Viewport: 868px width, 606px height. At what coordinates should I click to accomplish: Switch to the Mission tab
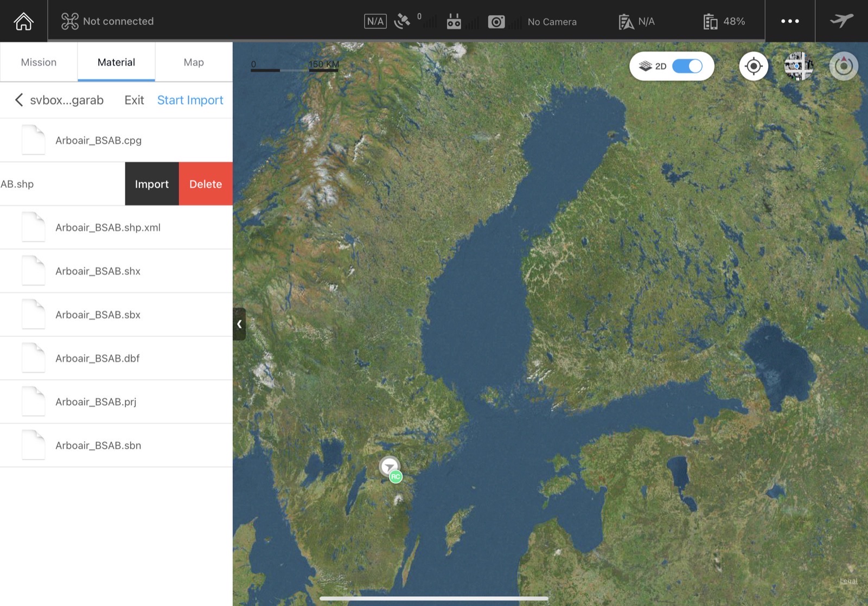click(x=39, y=62)
